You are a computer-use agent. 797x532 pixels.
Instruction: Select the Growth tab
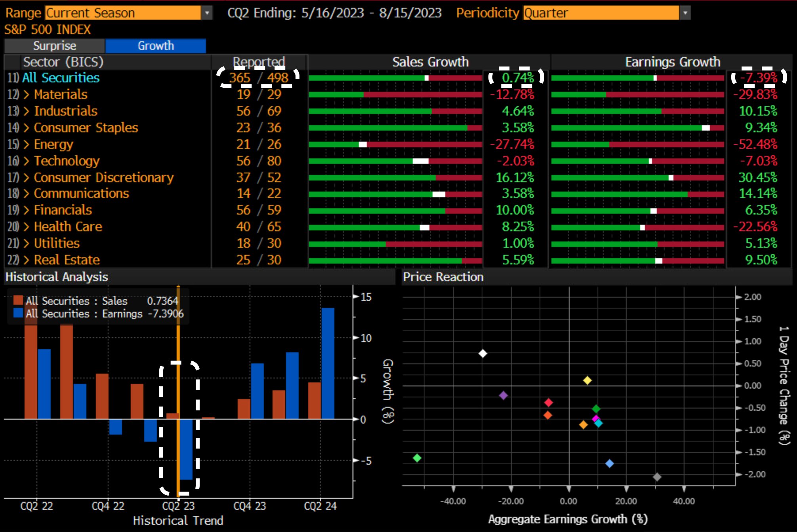pos(156,46)
